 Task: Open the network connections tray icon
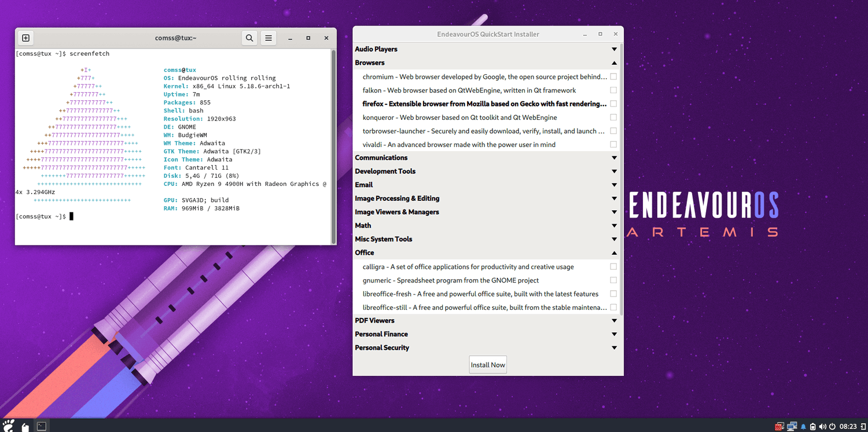pyautogui.click(x=792, y=427)
